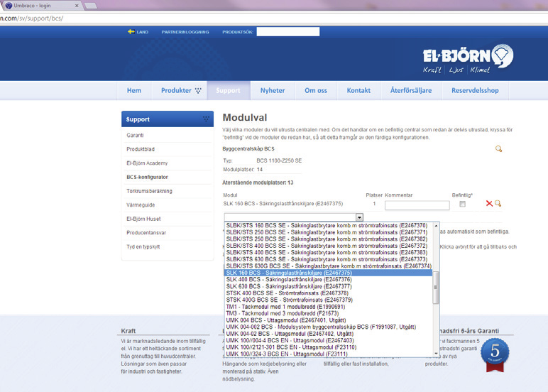
Task: Click magnifier icon in SLK 160 BCS row
Action: click(498, 204)
